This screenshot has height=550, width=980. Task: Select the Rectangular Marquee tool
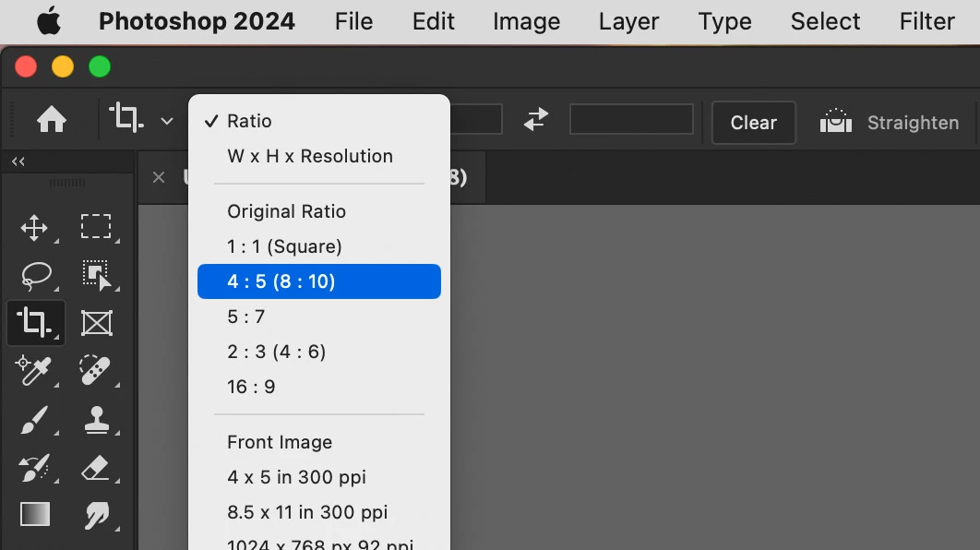[x=96, y=226]
